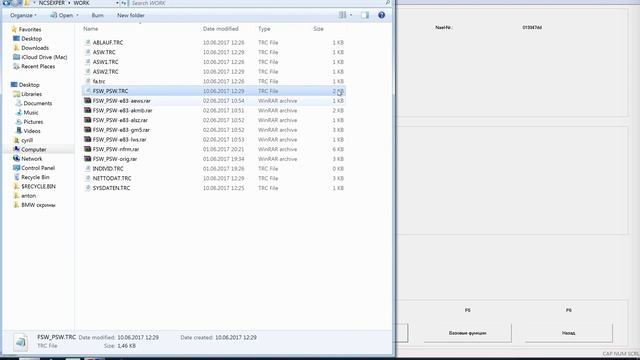
Task: Click the 'Назад' button in NCS Expert
Action: point(569,333)
